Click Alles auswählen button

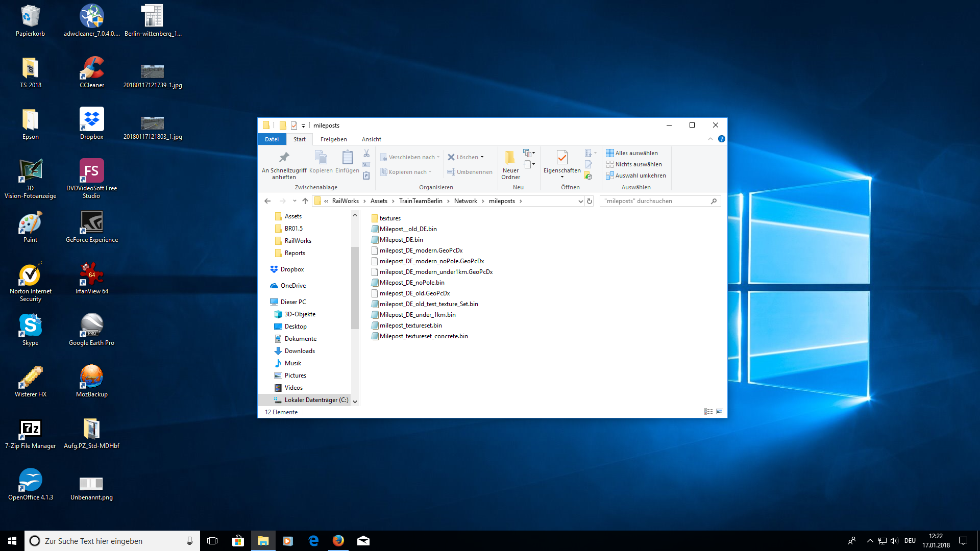click(632, 153)
